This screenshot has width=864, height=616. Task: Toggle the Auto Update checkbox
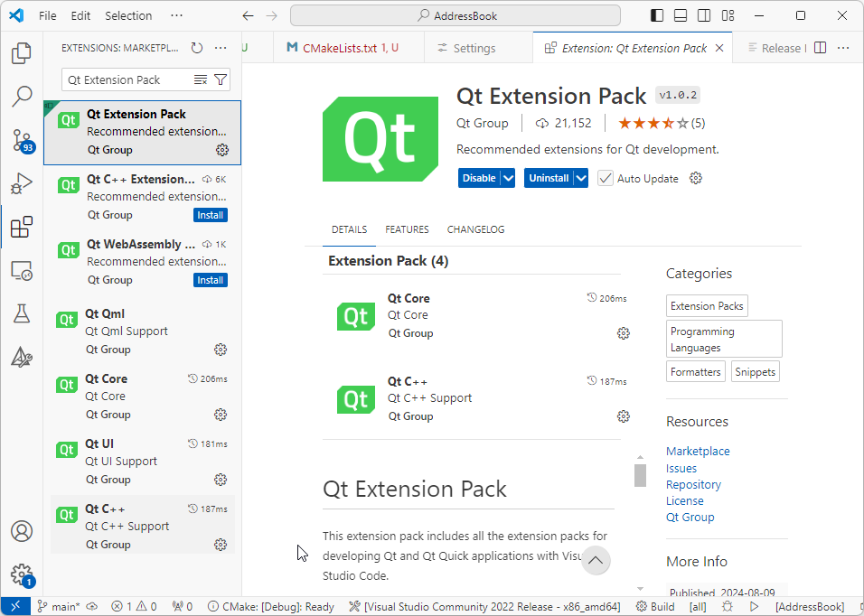[x=606, y=179]
